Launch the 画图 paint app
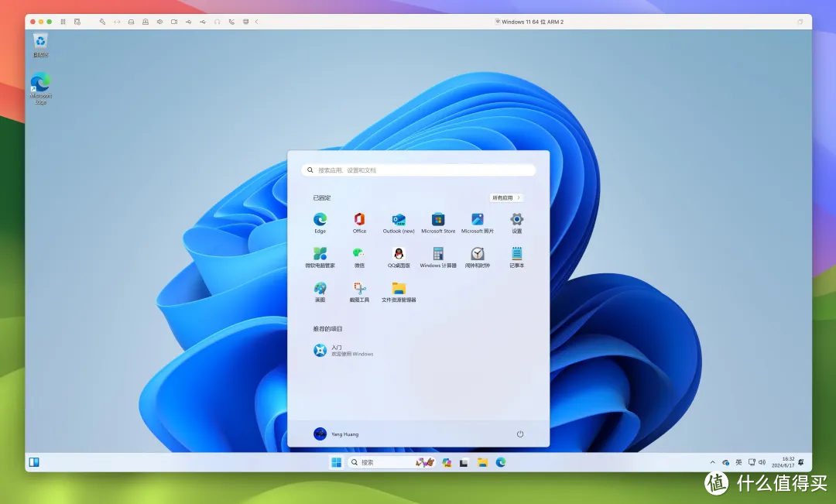Image resolution: width=836 pixels, height=504 pixels. click(320, 293)
